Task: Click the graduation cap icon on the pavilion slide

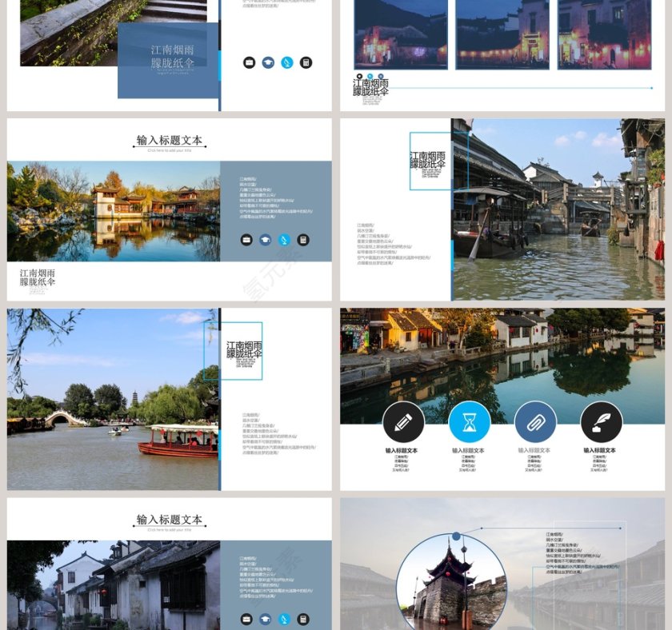Action: tap(264, 238)
